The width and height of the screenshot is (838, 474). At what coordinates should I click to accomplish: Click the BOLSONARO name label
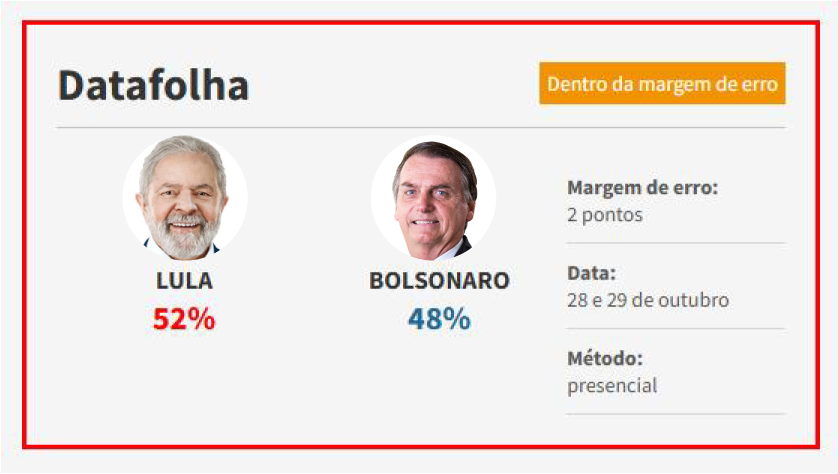439,282
